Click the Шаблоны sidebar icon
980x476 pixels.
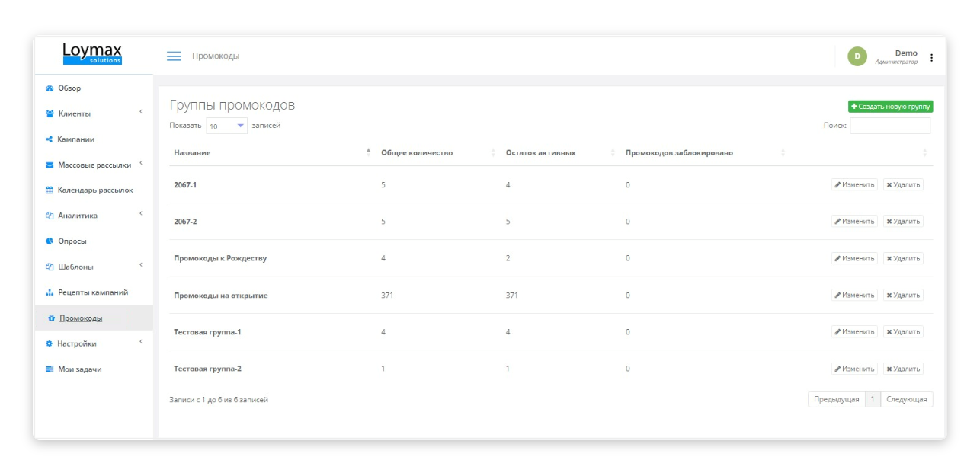coord(50,267)
